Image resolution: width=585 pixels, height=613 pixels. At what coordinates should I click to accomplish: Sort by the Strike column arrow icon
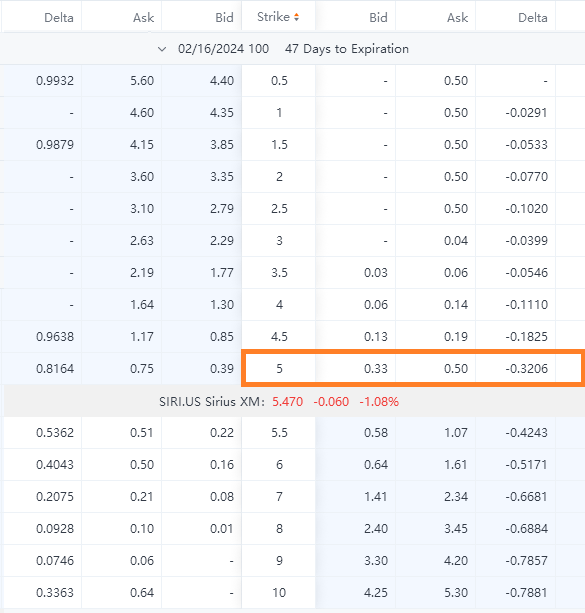[x=296, y=17]
